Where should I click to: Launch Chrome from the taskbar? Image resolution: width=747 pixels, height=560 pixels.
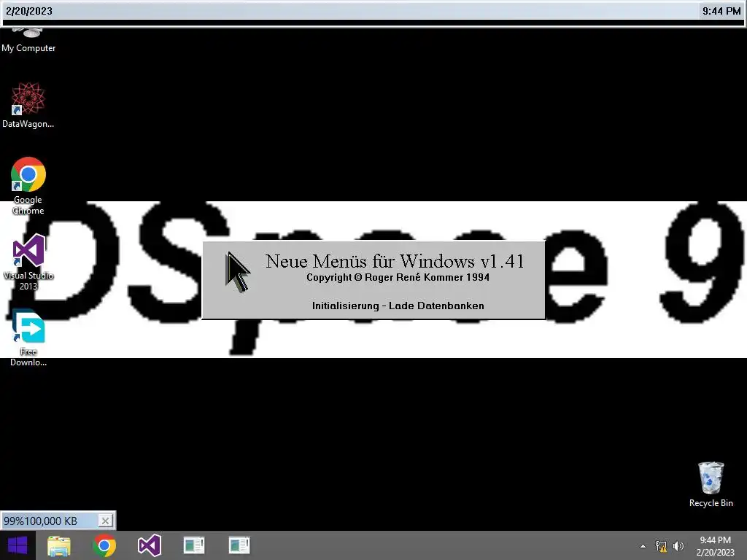coord(104,545)
